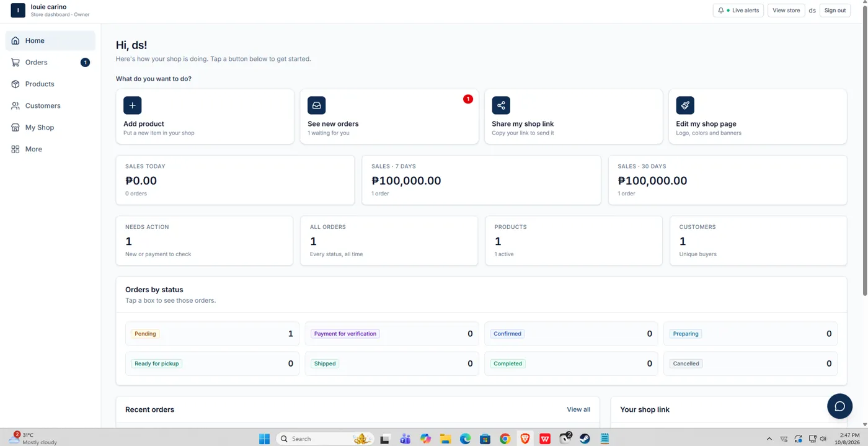Open the Home sidebar item

[x=50, y=40]
